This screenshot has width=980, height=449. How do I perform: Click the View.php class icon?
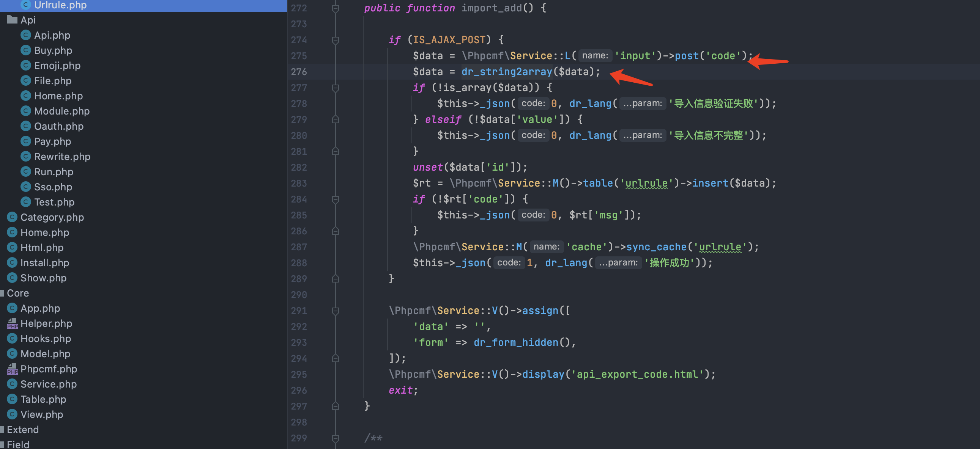tap(12, 414)
